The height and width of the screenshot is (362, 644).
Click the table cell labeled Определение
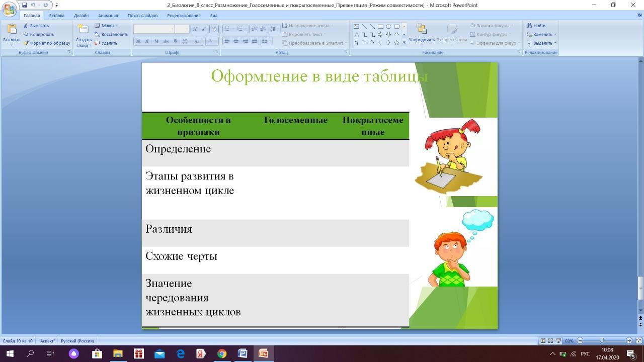178,149
